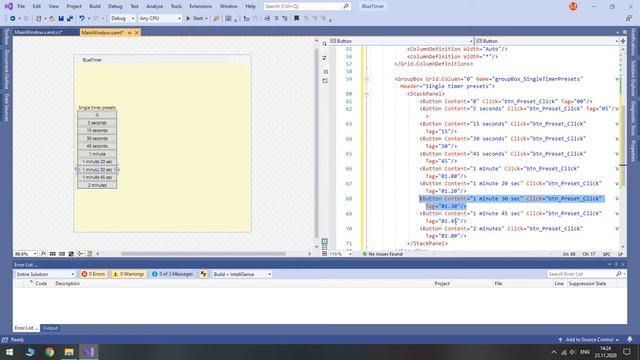Open the Toolbox side tab

click(7, 37)
